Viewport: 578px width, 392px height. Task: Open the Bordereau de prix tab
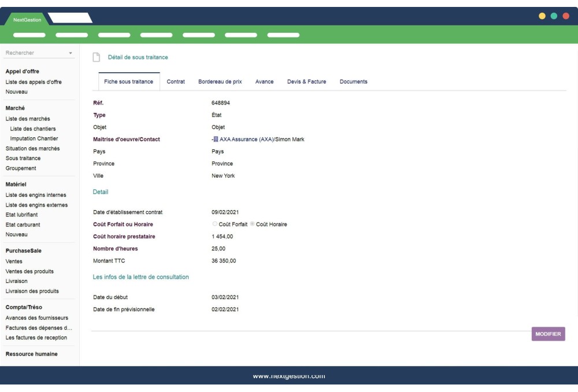click(222, 81)
